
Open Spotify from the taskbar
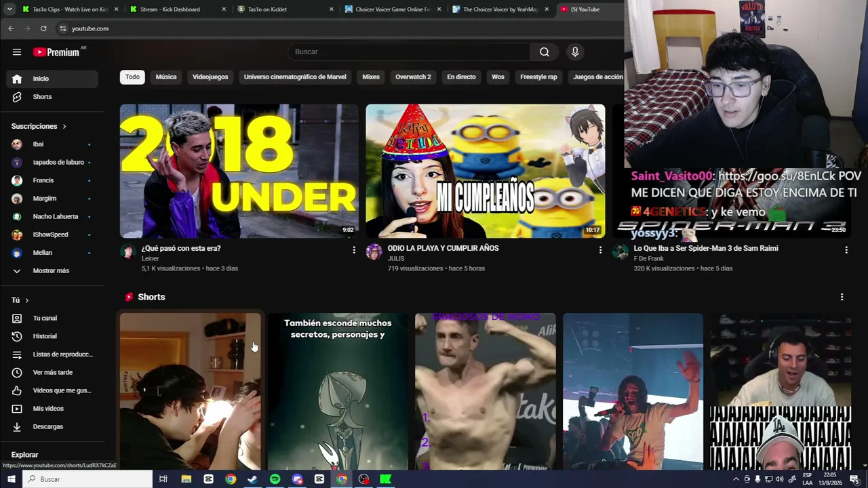(x=275, y=479)
